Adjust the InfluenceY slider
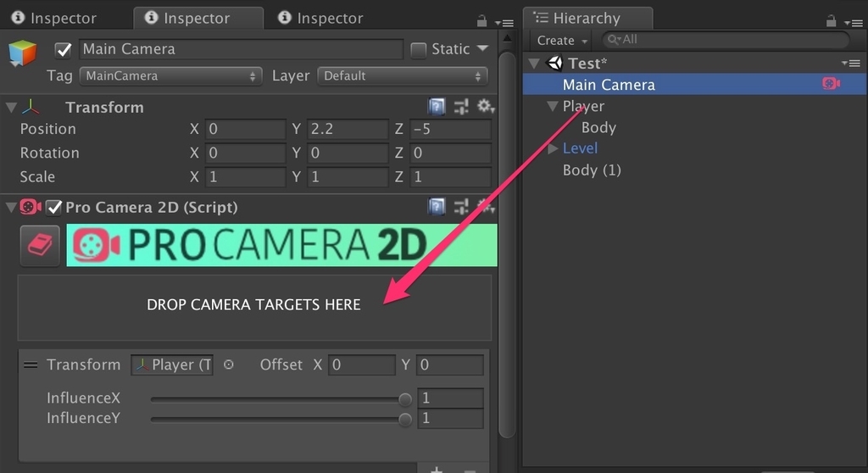This screenshot has height=473, width=868. click(281, 420)
